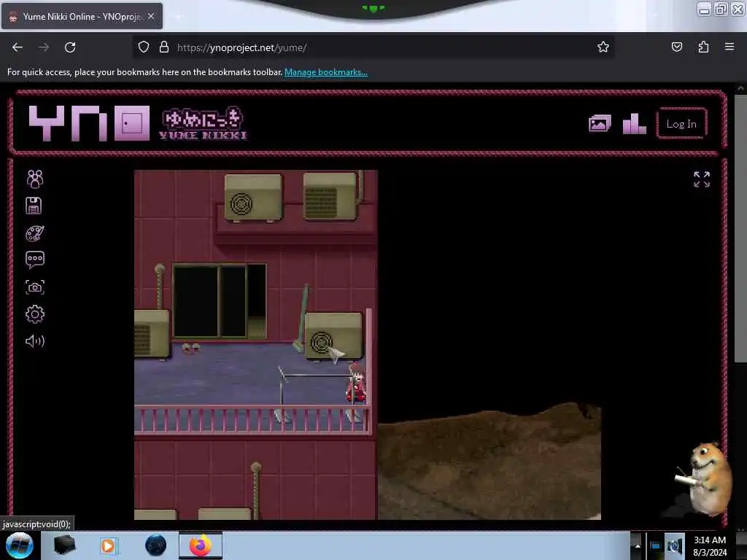Open the media player taskbar icon
The height and width of the screenshot is (560, 747).
108,545
